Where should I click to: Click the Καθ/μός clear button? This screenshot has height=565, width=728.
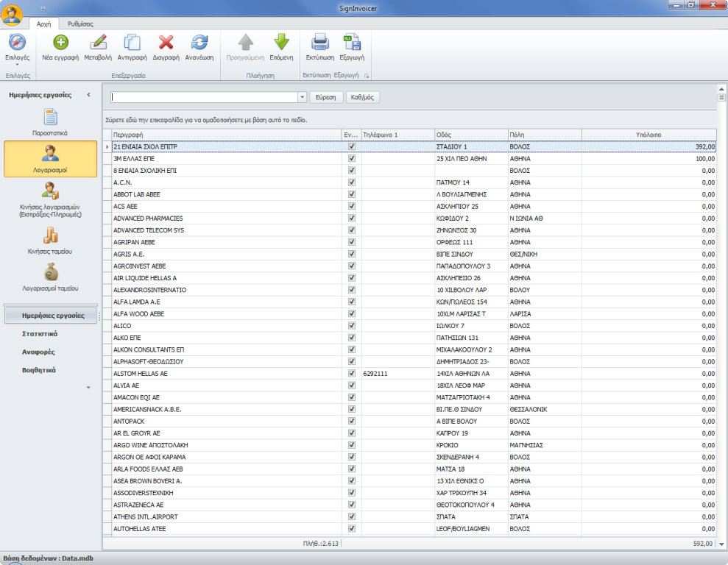coord(362,97)
